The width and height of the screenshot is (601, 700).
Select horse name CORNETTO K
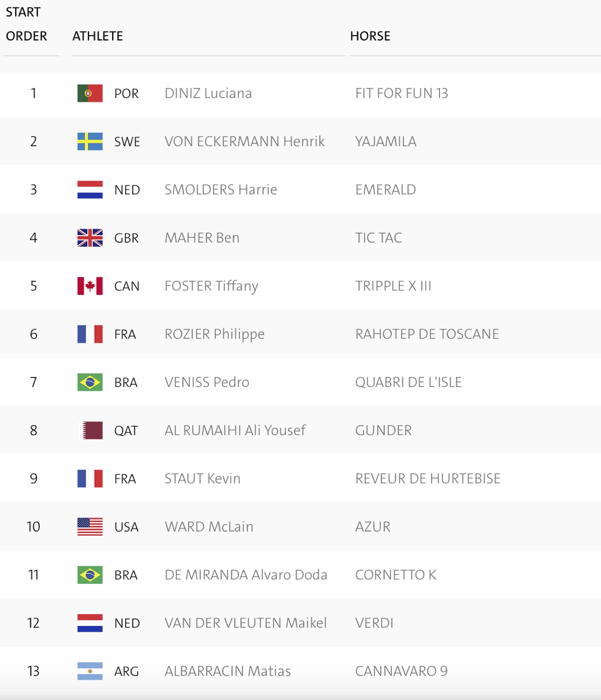(x=396, y=575)
